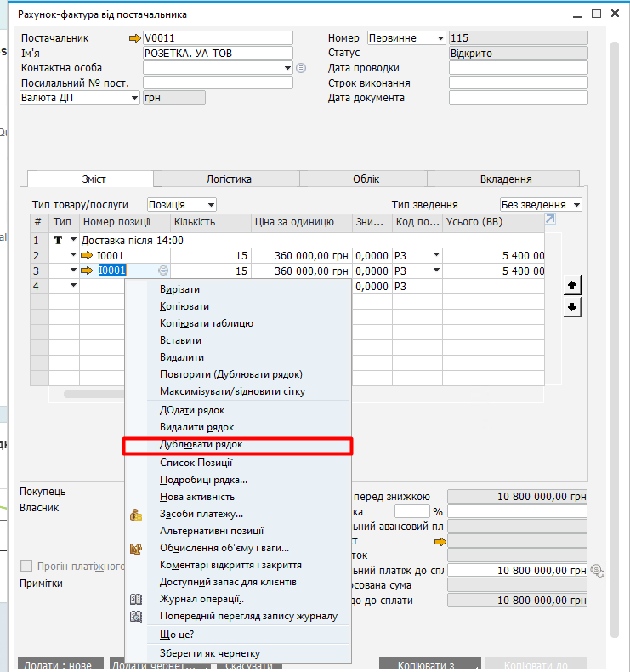
Task: Click the orange link arrow beside supplier V0011
Action: pos(134,38)
